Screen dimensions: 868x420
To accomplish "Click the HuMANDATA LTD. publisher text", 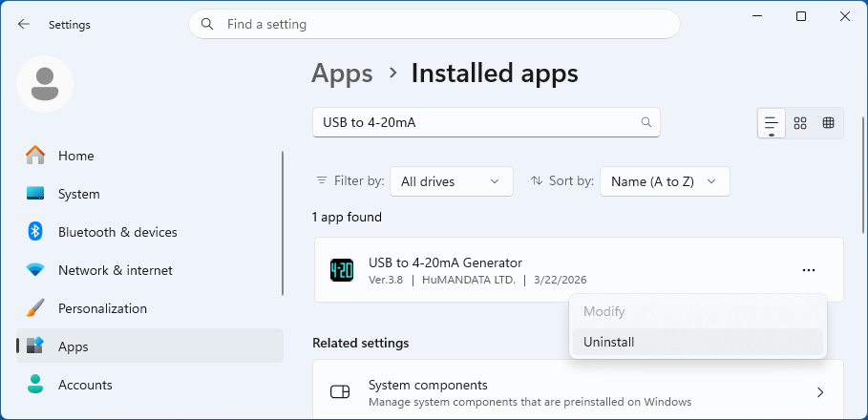I will [x=469, y=280].
